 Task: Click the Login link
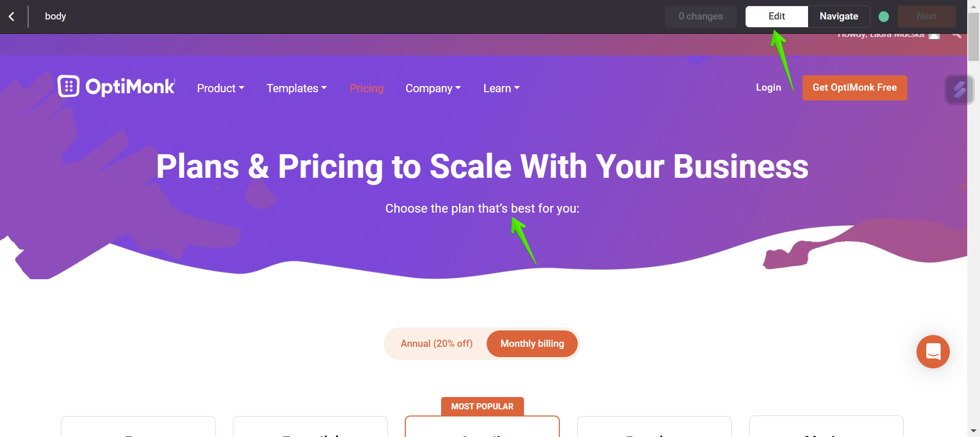(x=769, y=88)
